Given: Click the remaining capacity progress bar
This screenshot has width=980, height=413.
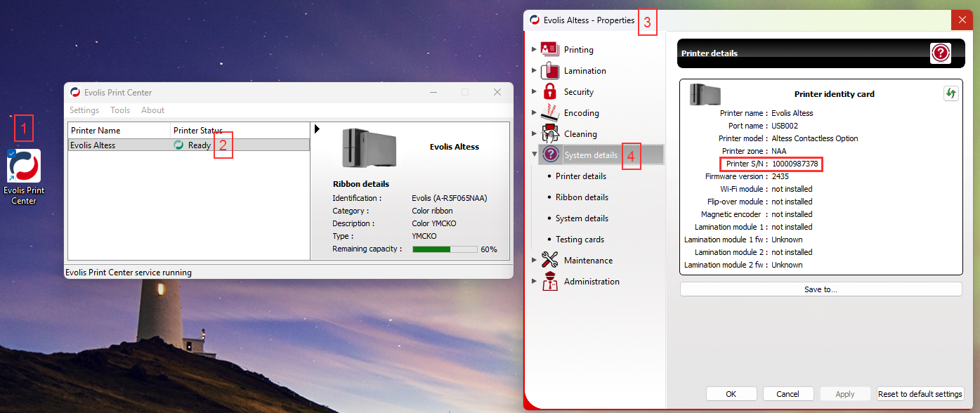Looking at the screenshot, I should (445, 249).
